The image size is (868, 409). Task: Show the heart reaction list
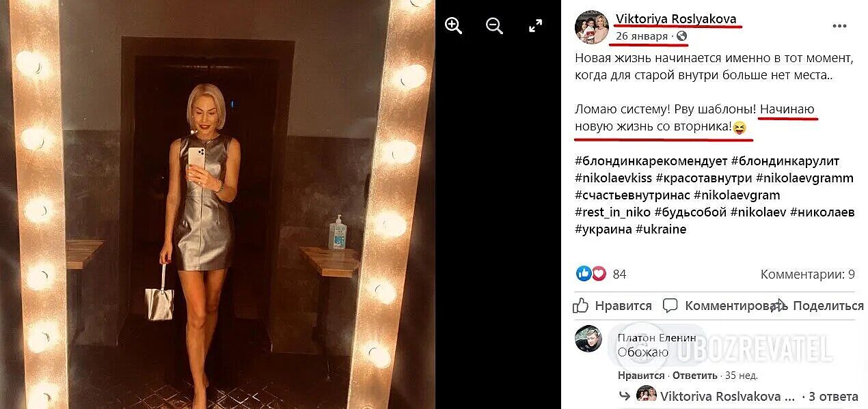[x=598, y=274]
